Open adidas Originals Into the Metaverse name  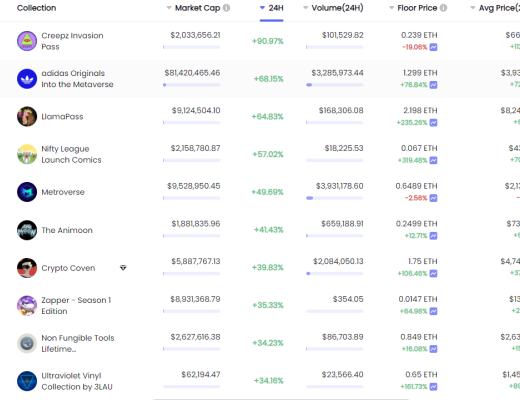(x=77, y=79)
